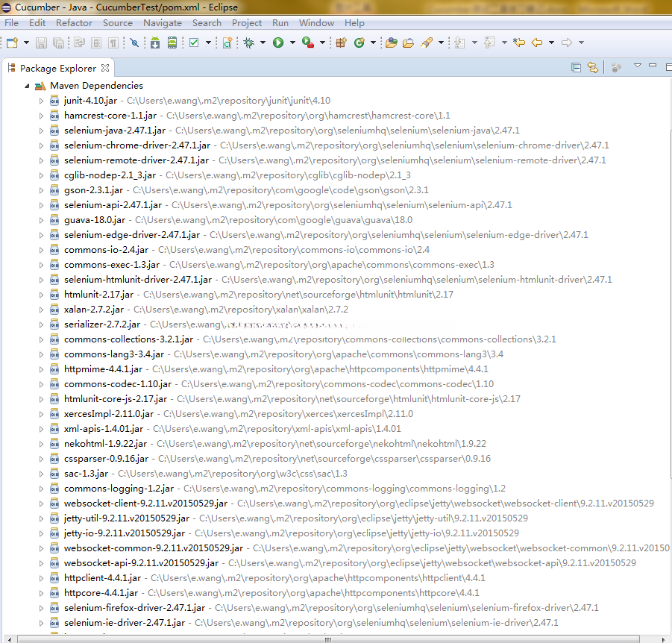The width and height of the screenshot is (672, 643).
Task: Open the Android Virtual Device Manager icon
Action: 172,43
